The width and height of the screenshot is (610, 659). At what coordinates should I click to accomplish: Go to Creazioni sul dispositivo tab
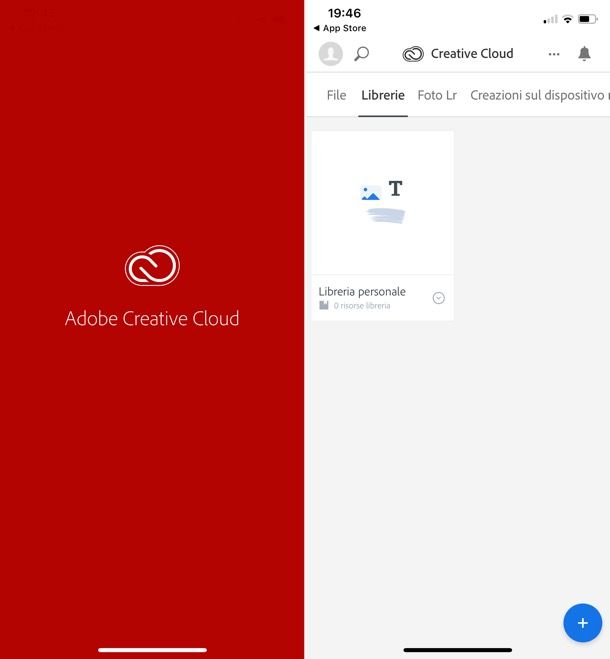(x=539, y=95)
